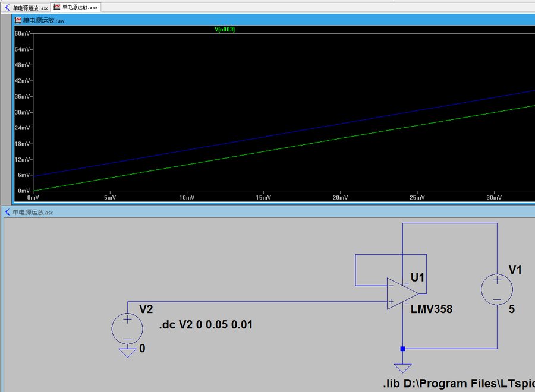Viewport: 535px width, 392px height.
Task: Click the schematic icon in the .asc window title
Action: pyautogui.click(x=8, y=212)
